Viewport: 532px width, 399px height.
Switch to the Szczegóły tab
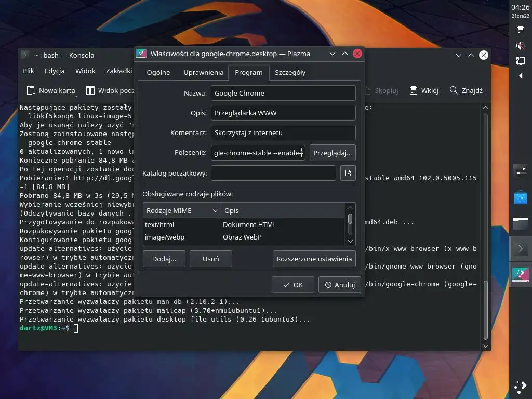tap(290, 73)
